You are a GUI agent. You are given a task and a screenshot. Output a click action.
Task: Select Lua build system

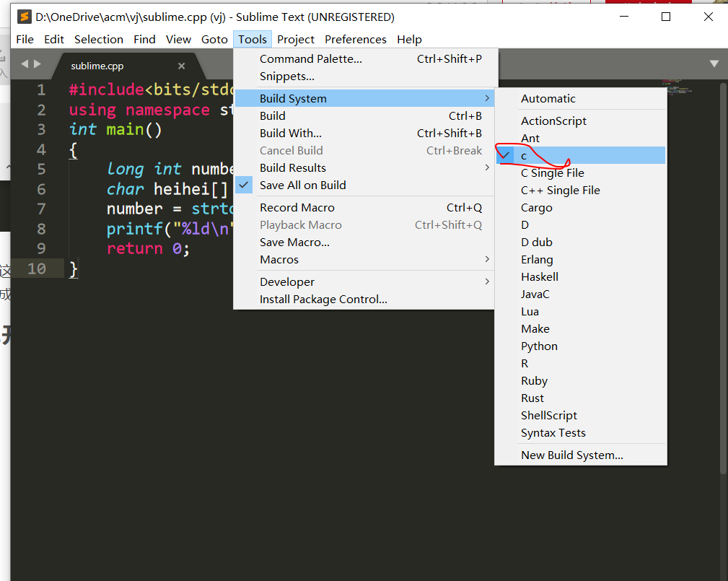pyautogui.click(x=581, y=312)
